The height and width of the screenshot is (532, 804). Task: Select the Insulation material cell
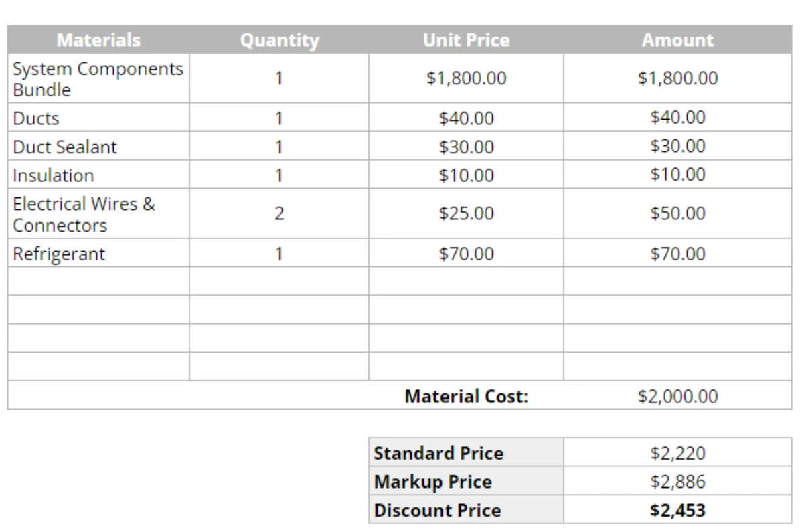click(x=54, y=176)
